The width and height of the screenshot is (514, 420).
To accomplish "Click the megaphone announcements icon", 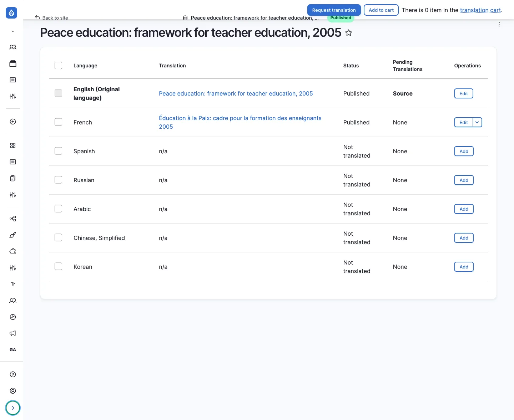I will click(13, 333).
